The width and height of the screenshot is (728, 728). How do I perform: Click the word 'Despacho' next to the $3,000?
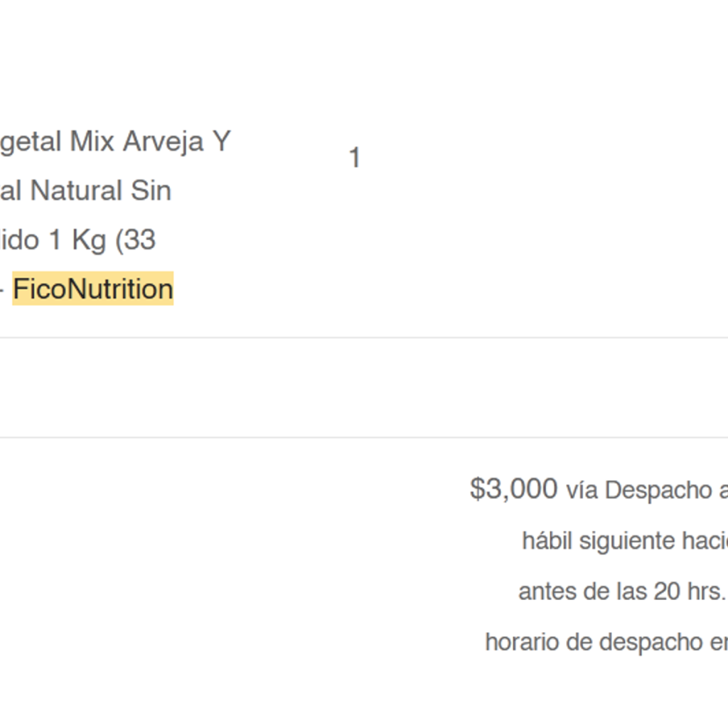tap(659, 491)
